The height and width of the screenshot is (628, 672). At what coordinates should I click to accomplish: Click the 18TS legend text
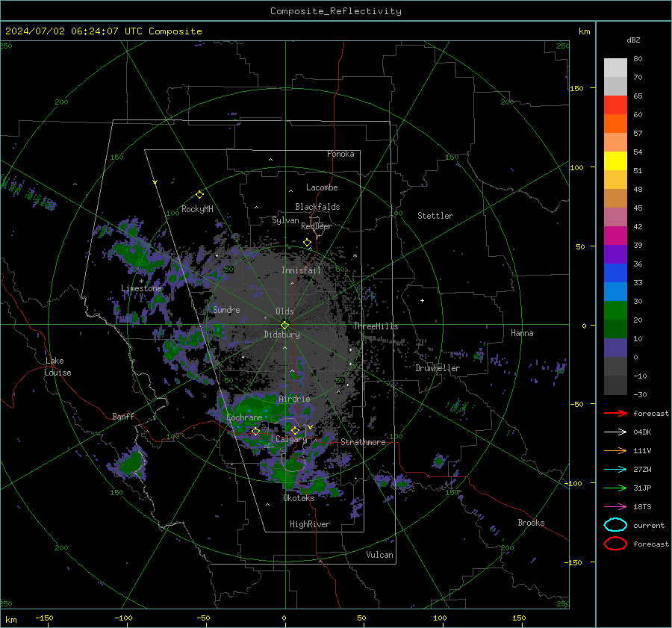642,507
